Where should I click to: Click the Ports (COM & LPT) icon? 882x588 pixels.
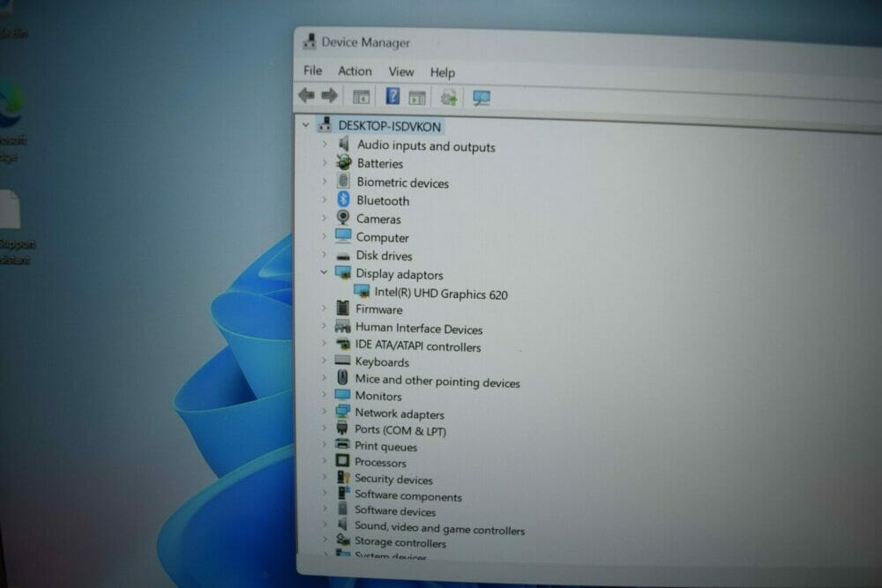tap(341, 428)
